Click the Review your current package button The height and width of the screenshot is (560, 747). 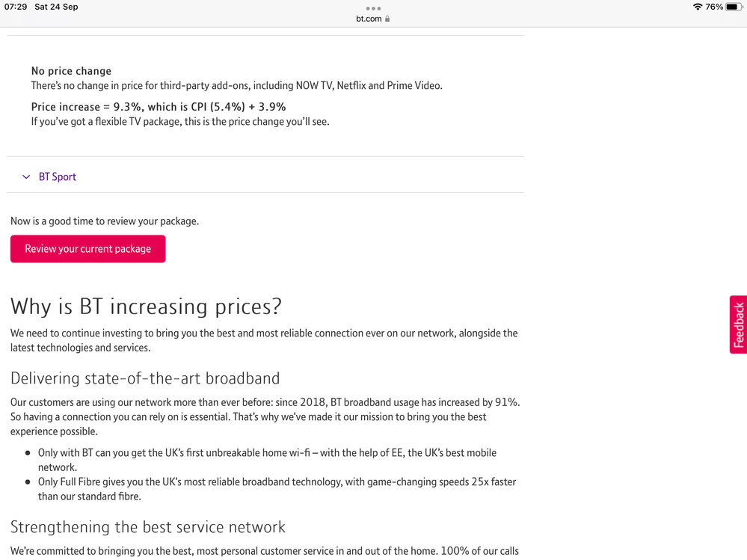(x=87, y=248)
